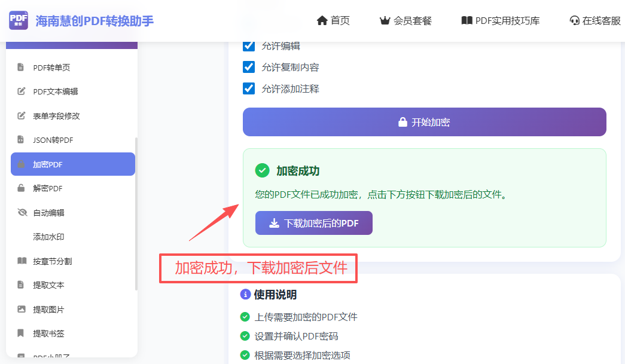
Task: Click the sidebar vertical scrollbar
Action: coord(136,214)
